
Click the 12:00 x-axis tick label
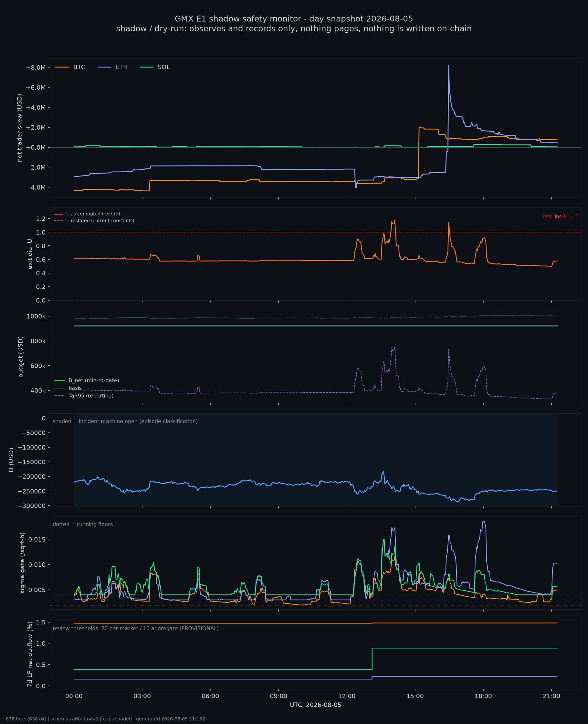347,696
